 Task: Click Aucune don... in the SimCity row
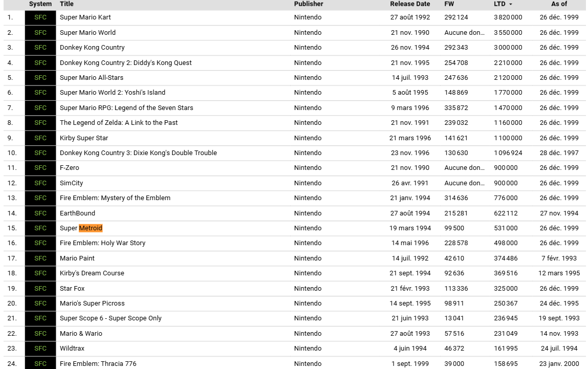point(464,183)
